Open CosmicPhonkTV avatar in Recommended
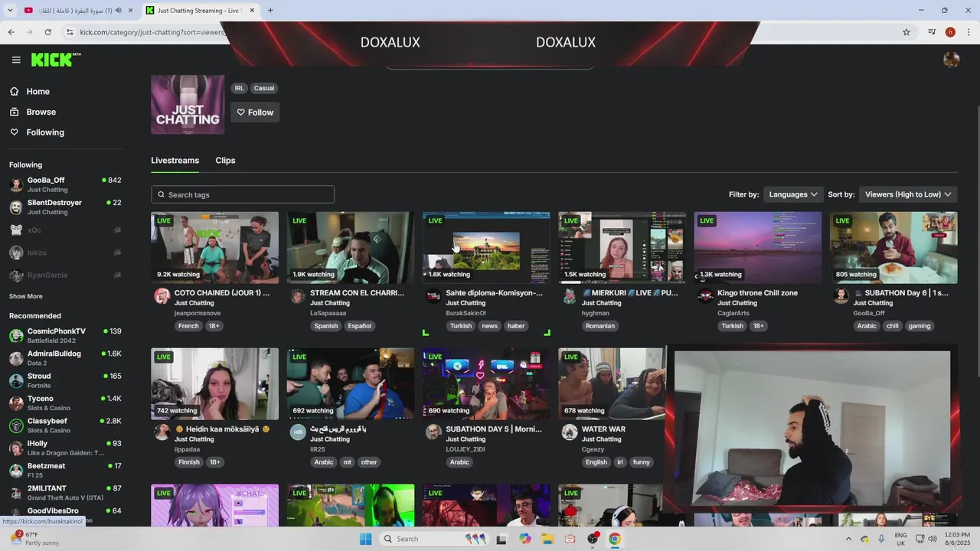Image resolution: width=980 pixels, height=551 pixels. [16, 336]
